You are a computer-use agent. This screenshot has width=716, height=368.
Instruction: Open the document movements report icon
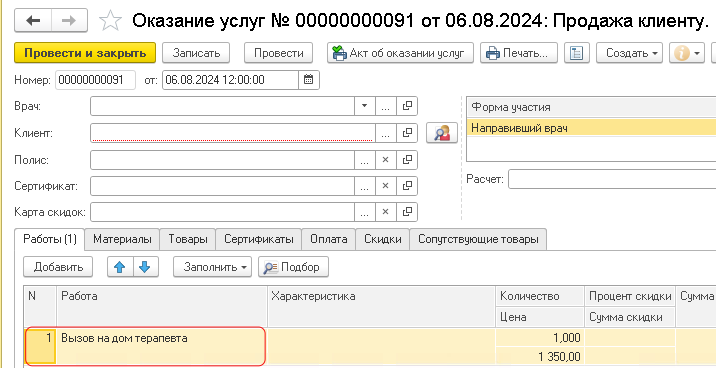[x=577, y=53]
